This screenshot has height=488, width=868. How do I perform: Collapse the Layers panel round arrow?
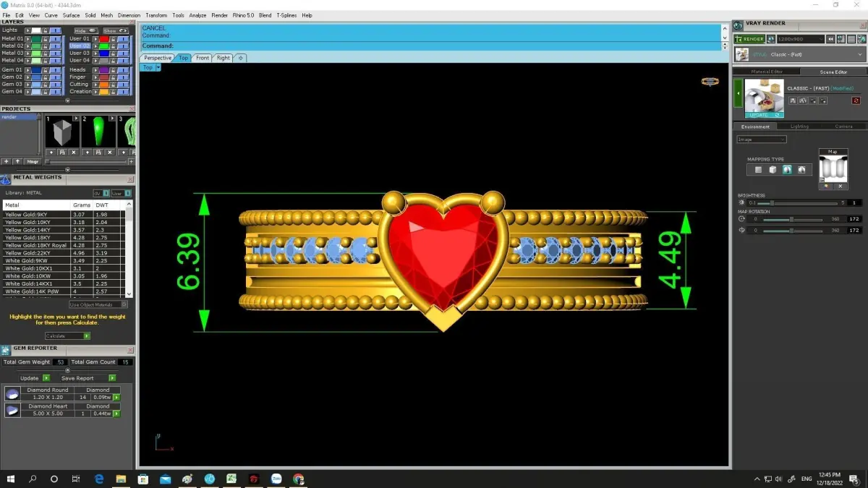tap(67, 100)
